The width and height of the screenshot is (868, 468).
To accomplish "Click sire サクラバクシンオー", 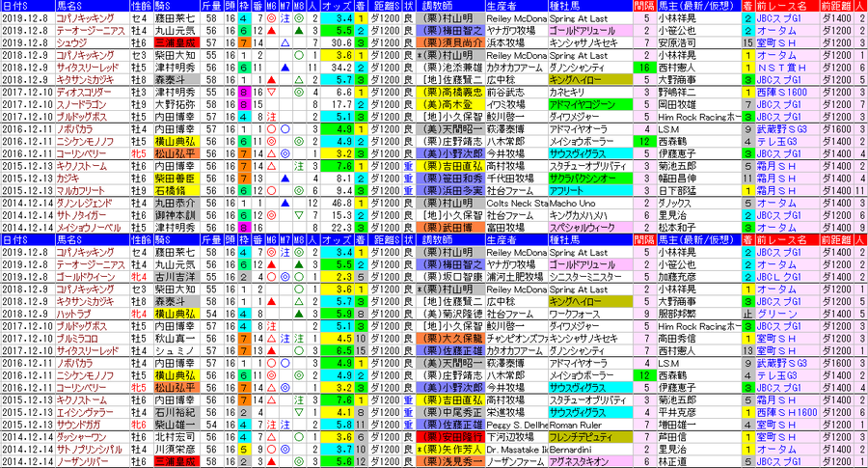I will click(583, 179).
